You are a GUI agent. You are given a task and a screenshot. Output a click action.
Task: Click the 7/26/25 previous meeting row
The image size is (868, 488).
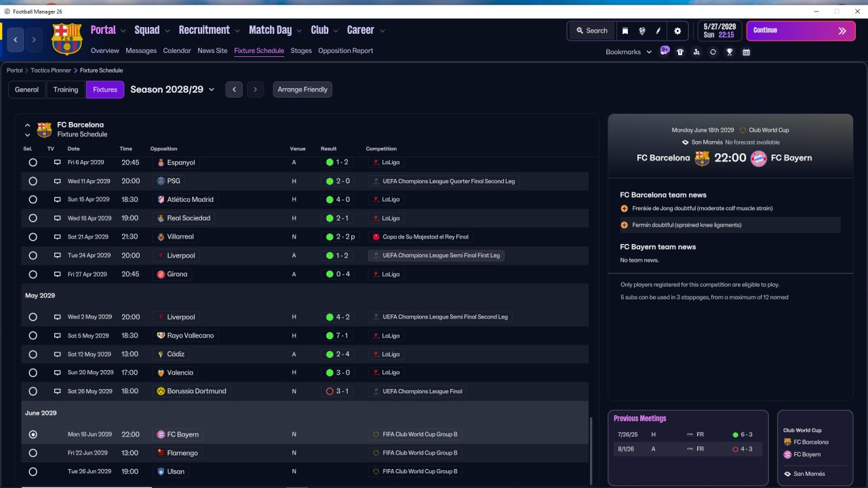tap(689, 434)
